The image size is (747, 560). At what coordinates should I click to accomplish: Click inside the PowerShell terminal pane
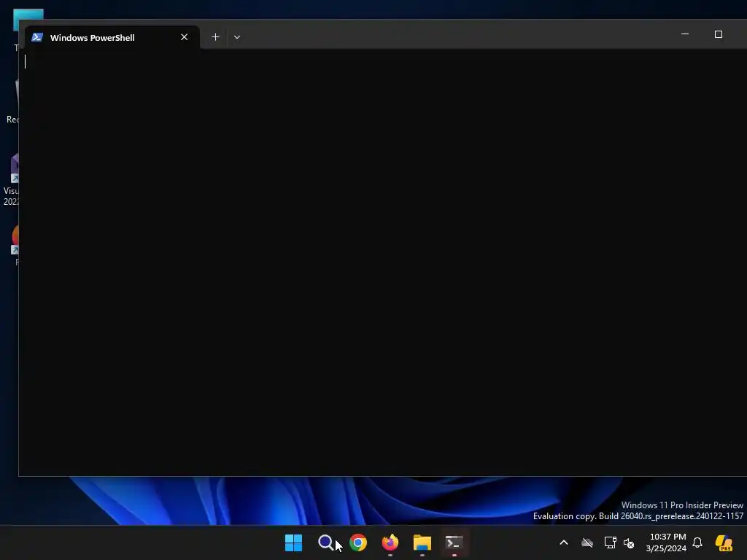(x=383, y=262)
